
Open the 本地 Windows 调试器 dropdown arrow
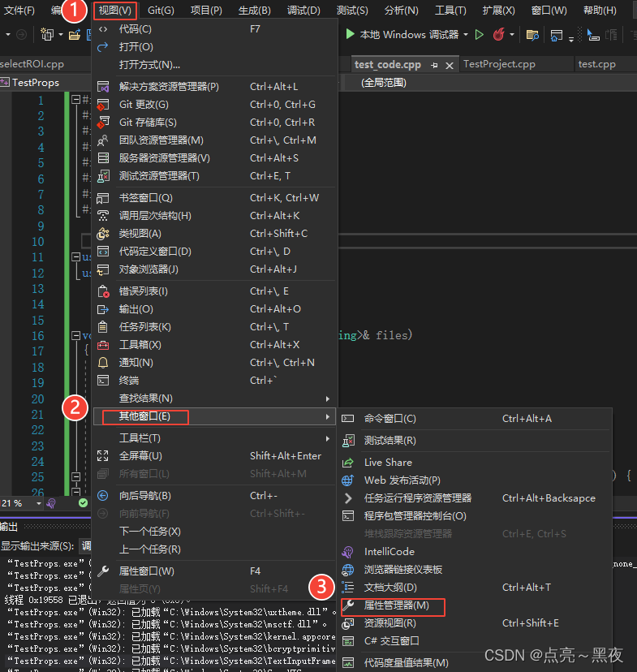click(466, 34)
